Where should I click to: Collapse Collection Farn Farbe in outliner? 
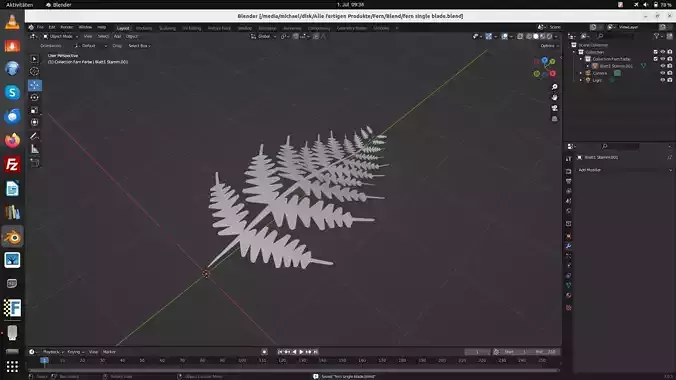pyautogui.click(x=581, y=59)
